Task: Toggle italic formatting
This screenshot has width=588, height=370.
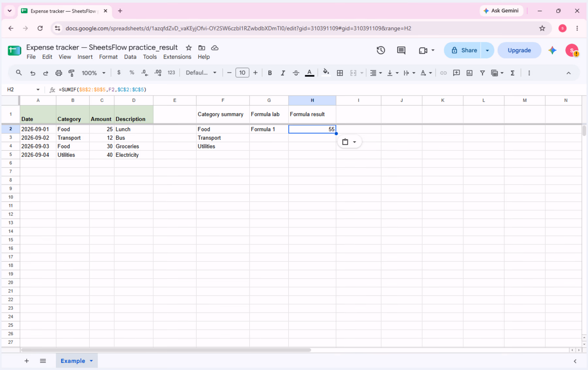Action: pos(283,73)
